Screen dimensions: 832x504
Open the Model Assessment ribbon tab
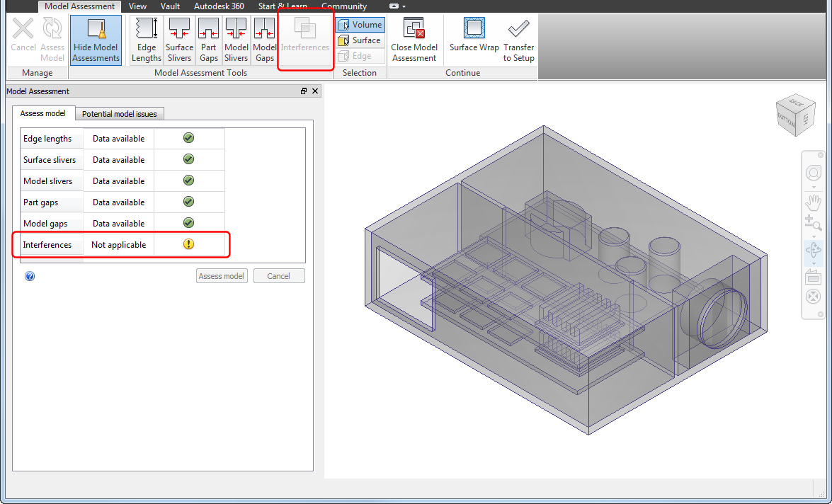coord(79,6)
